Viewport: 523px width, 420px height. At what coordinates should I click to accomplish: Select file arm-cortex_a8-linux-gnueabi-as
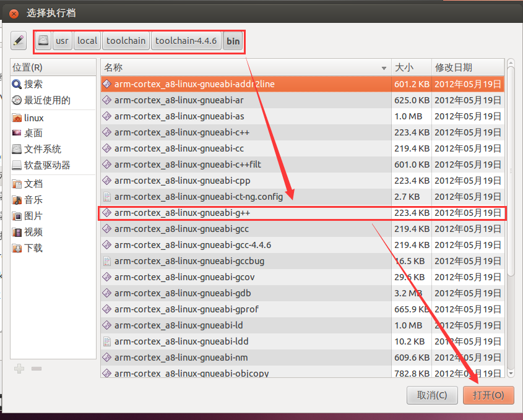coord(303,116)
